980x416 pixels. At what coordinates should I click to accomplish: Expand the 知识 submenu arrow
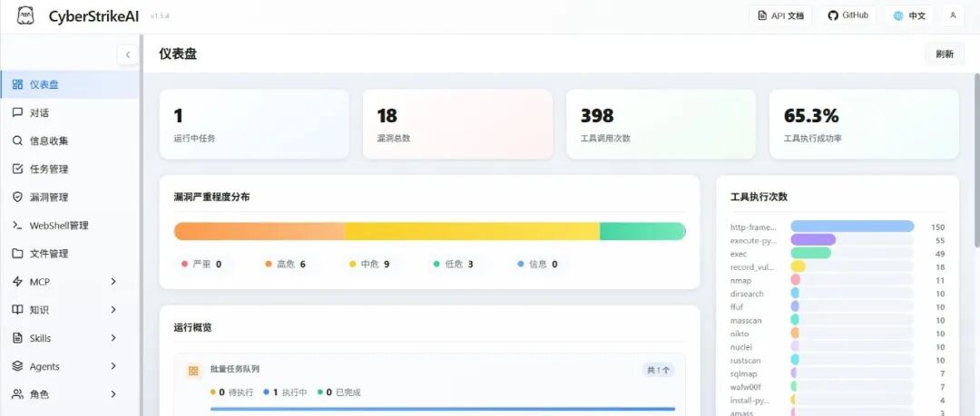[x=113, y=310]
